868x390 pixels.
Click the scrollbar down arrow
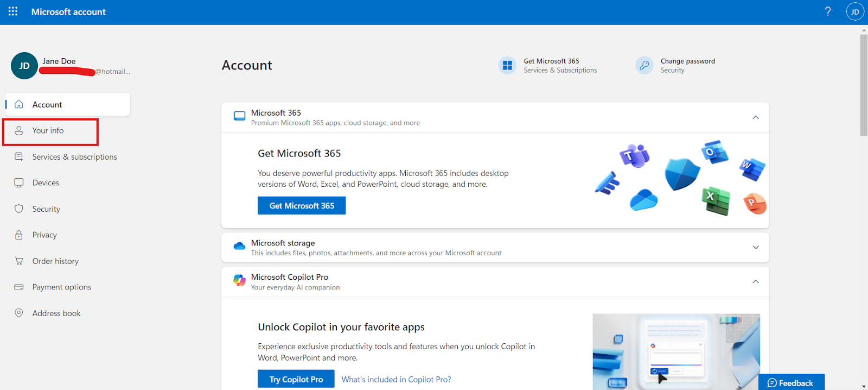[864, 386]
